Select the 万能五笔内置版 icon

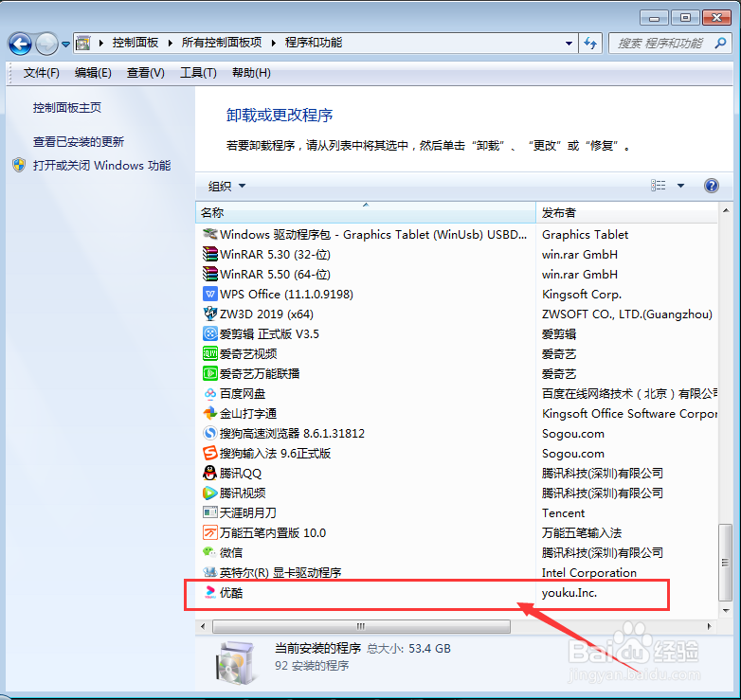click(x=209, y=532)
